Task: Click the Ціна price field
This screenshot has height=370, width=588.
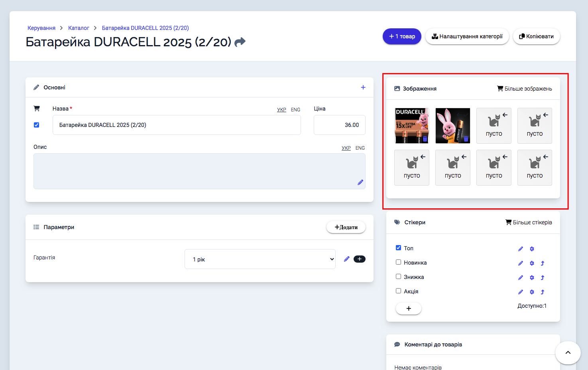Action: coord(340,125)
